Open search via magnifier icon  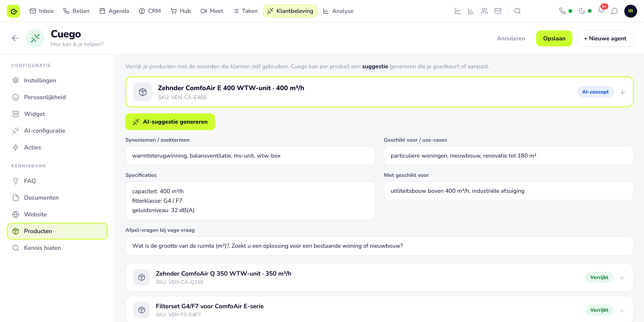[x=518, y=11]
